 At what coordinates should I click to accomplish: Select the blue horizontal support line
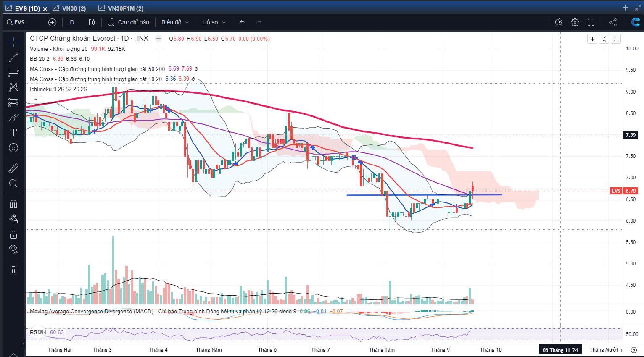(x=424, y=195)
